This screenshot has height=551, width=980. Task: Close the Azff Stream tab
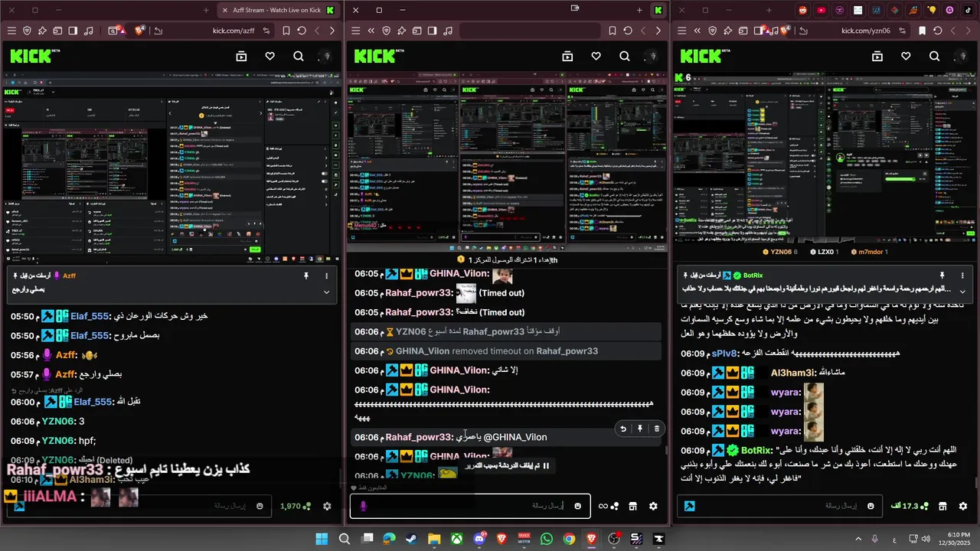coord(225,10)
